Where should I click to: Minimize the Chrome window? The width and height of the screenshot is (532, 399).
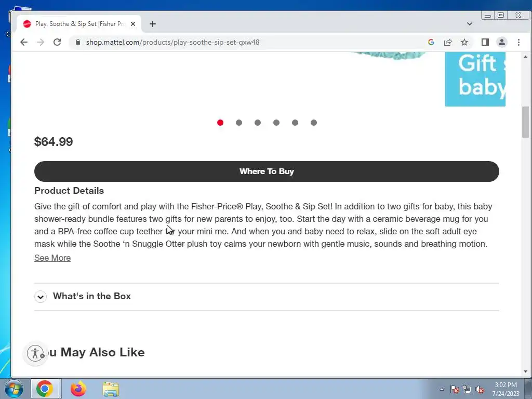tap(488, 16)
